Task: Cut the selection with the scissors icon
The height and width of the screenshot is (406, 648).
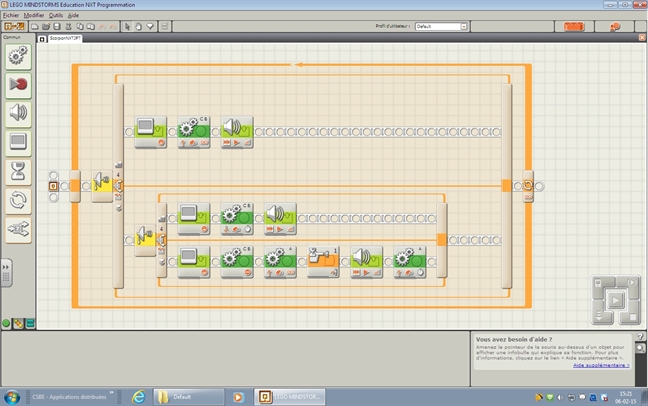Action: pos(69,26)
